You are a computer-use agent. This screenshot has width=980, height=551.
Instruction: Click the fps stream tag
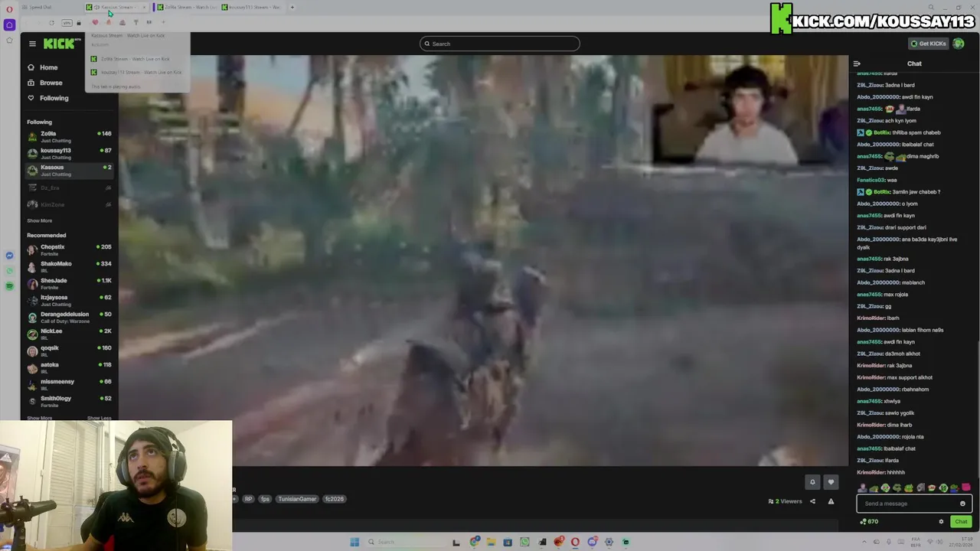pyautogui.click(x=265, y=499)
